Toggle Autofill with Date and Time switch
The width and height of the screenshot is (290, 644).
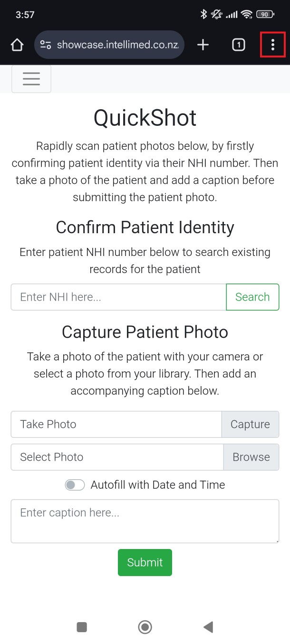[x=75, y=485]
